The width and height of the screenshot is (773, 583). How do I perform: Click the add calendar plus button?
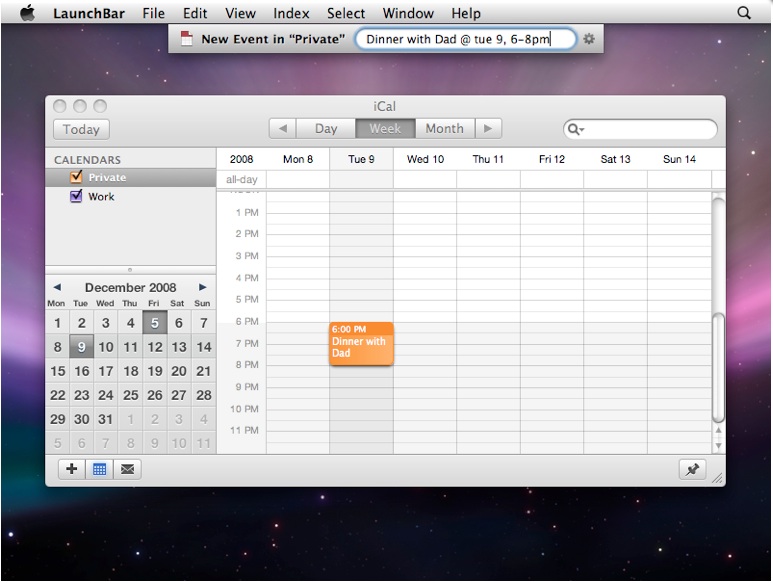point(72,469)
